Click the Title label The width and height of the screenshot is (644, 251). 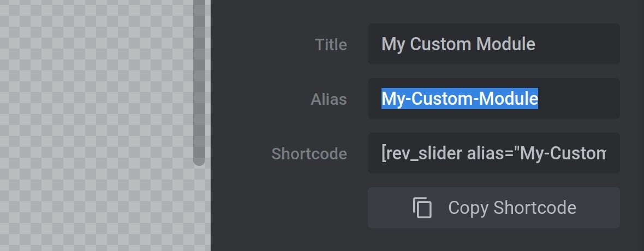click(331, 44)
